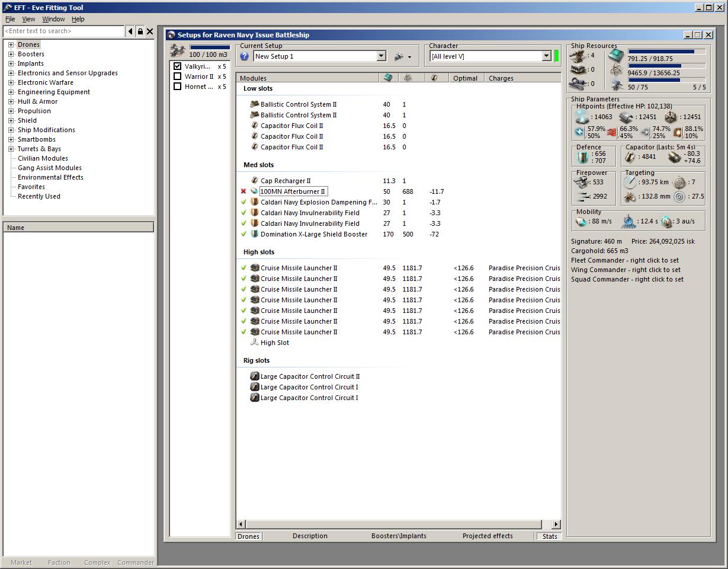Check the Warrior II drones checkbox
728x569 pixels.
[x=177, y=76]
